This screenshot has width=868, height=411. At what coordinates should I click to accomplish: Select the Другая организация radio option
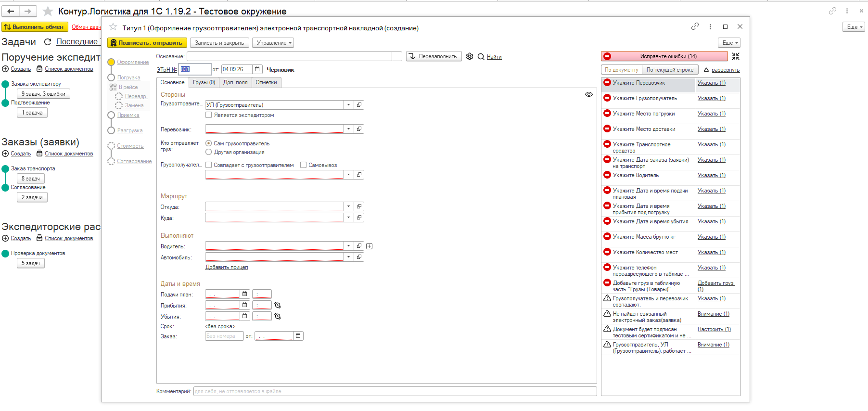(x=208, y=152)
